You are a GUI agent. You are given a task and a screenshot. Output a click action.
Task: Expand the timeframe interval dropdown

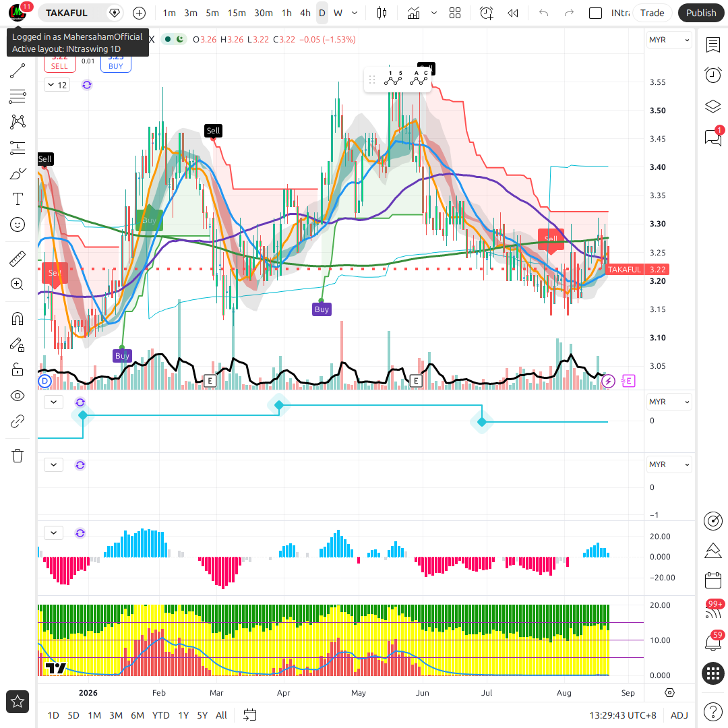tap(355, 13)
